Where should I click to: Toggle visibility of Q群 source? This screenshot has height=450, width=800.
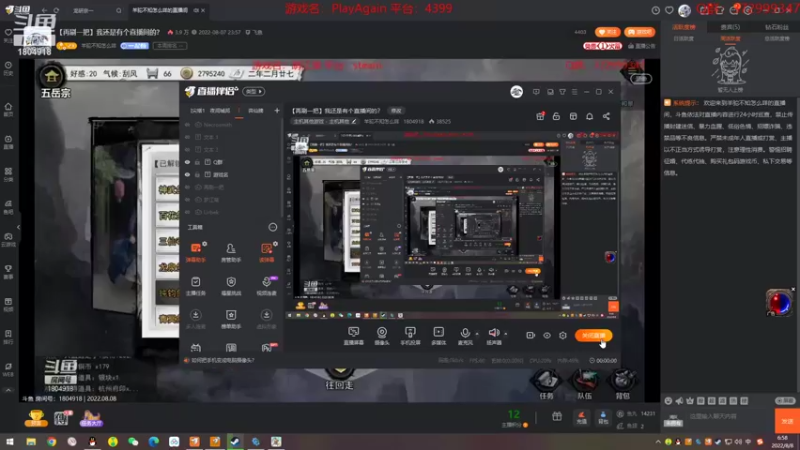tap(187, 162)
